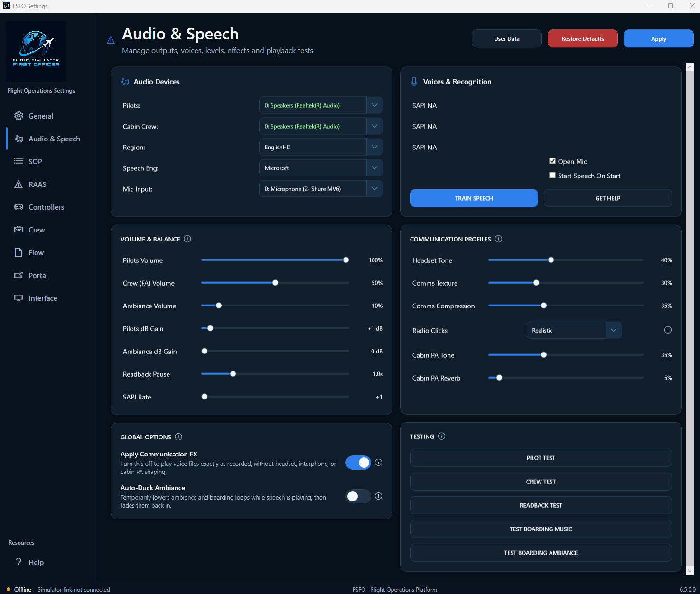
Task: Open the Pilots audio device dropdown
Action: click(321, 105)
